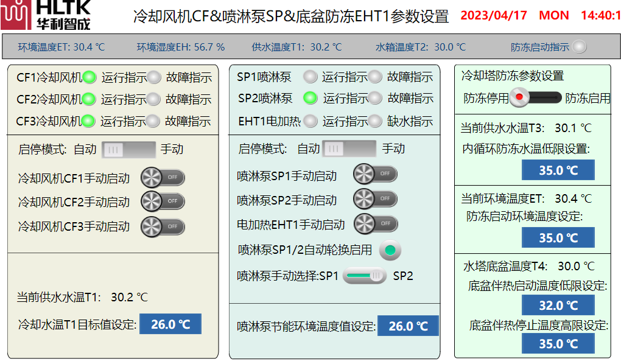Click the antifreeze start (防冻启动指示) indicator lamp

(x=580, y=46)
